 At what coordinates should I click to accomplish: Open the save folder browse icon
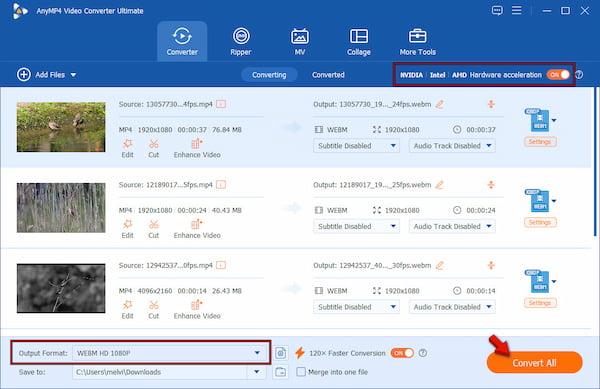[x=280, y=372]
